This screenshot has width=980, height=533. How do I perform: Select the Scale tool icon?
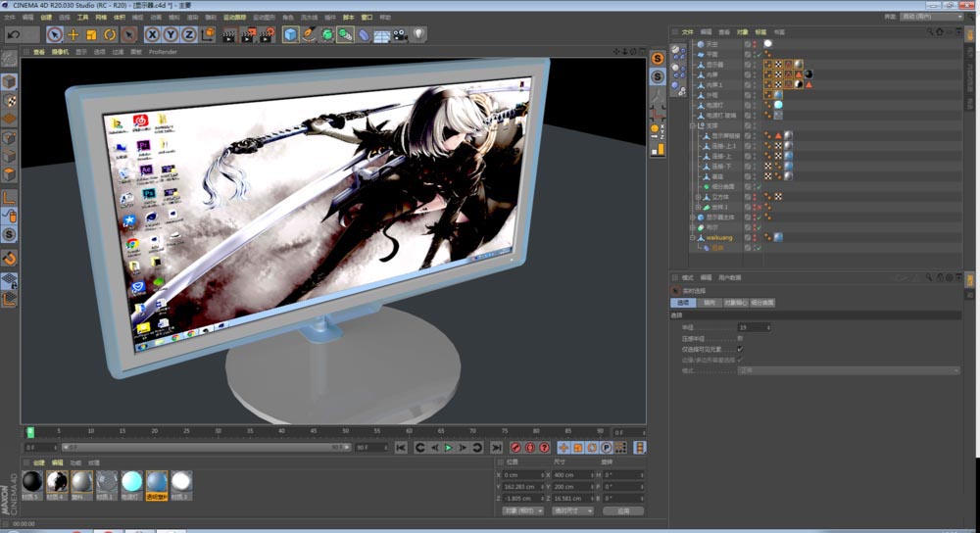(x=92, y=35)
